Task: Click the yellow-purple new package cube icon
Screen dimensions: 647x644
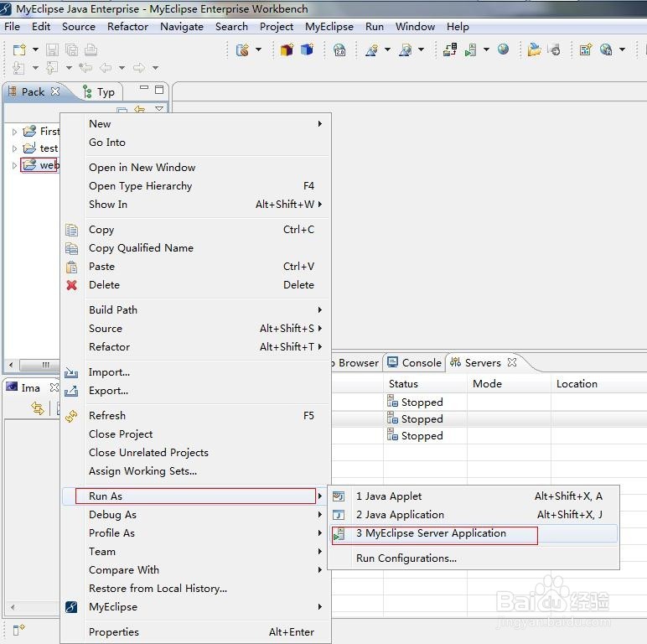Action: [287, 49]
